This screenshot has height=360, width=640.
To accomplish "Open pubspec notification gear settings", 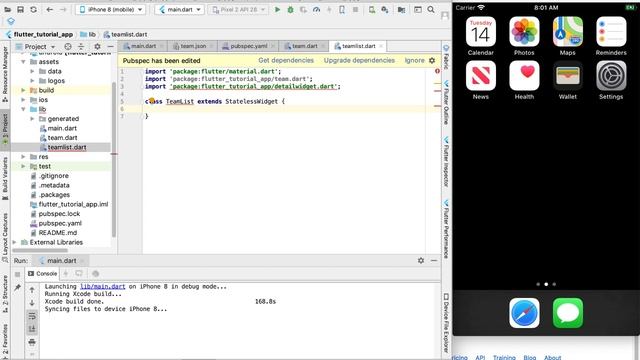I will [x=432, y=60].
